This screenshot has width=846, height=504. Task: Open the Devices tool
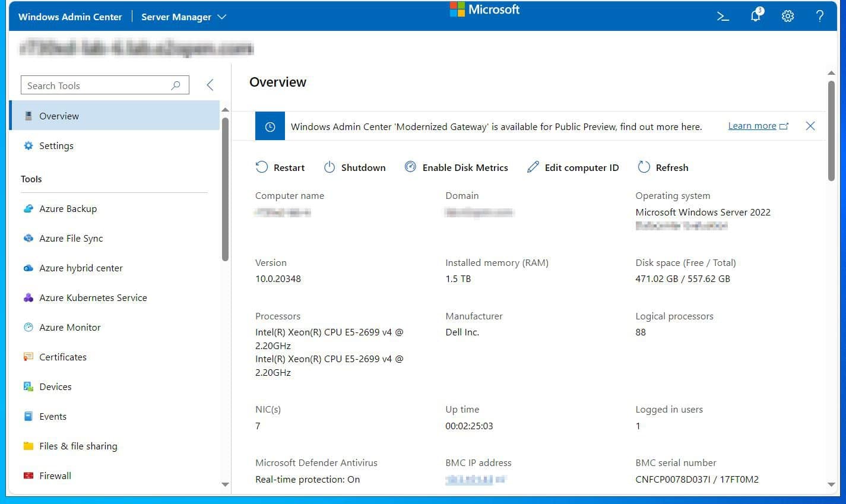click(55, 386)
